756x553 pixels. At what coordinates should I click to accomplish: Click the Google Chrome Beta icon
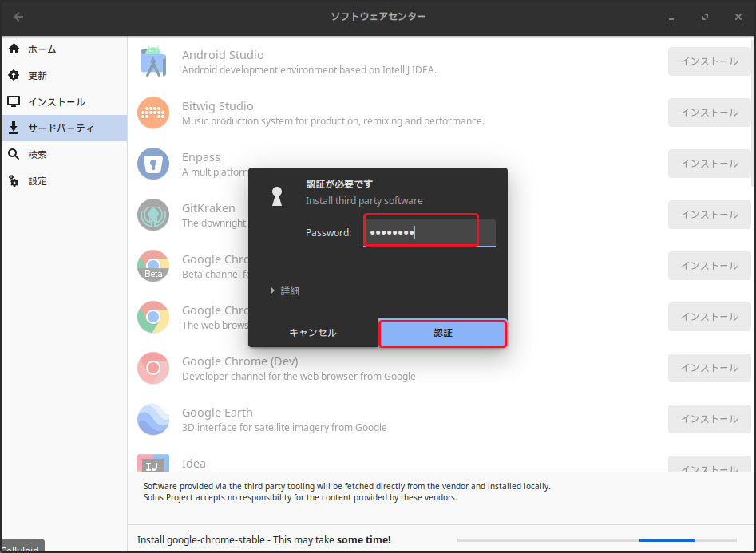coord(152,266)
